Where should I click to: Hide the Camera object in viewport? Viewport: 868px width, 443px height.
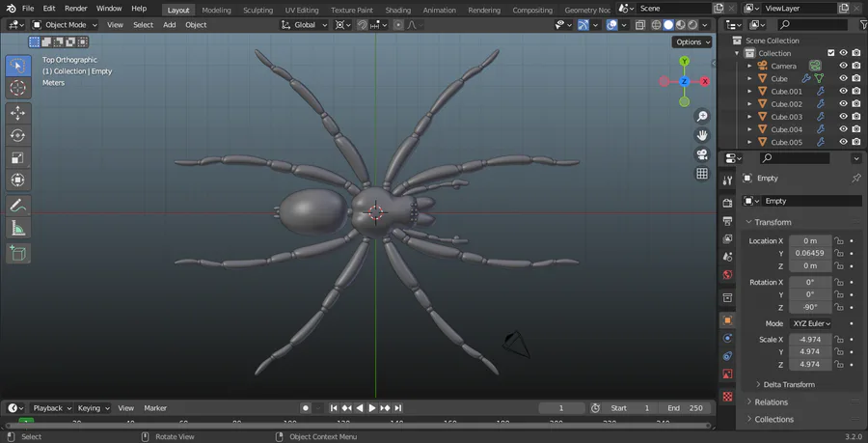(843, 66)
